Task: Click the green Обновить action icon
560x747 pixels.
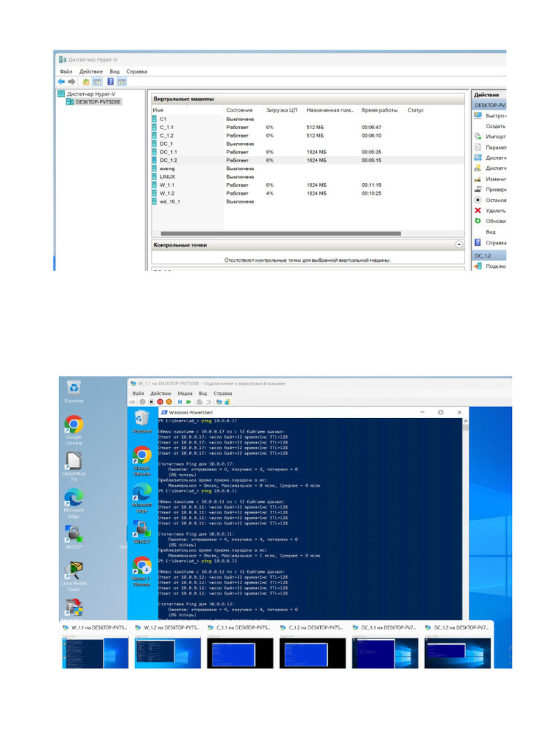Action: (478, 220)
